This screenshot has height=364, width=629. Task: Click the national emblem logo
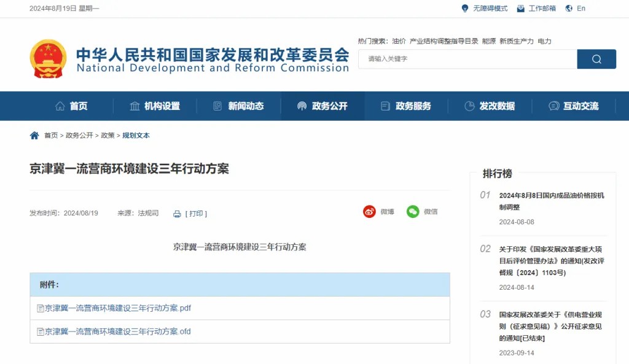pos(48,59)
